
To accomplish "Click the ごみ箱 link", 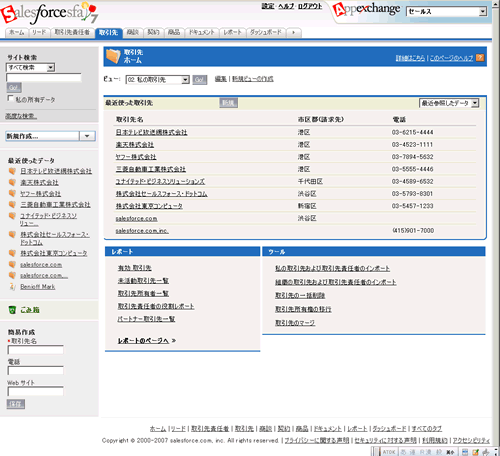I will [x=30, y=310].
